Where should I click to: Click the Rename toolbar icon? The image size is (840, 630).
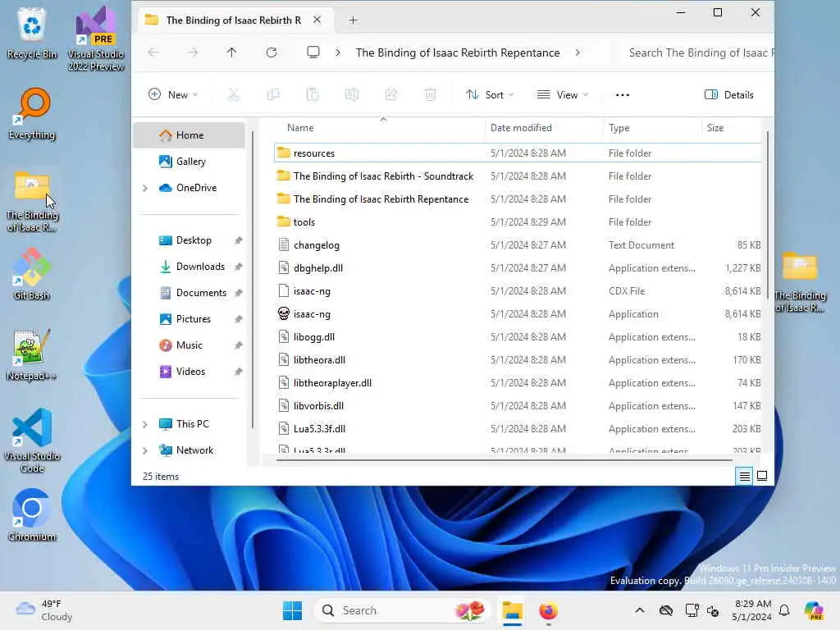(352, 95)
